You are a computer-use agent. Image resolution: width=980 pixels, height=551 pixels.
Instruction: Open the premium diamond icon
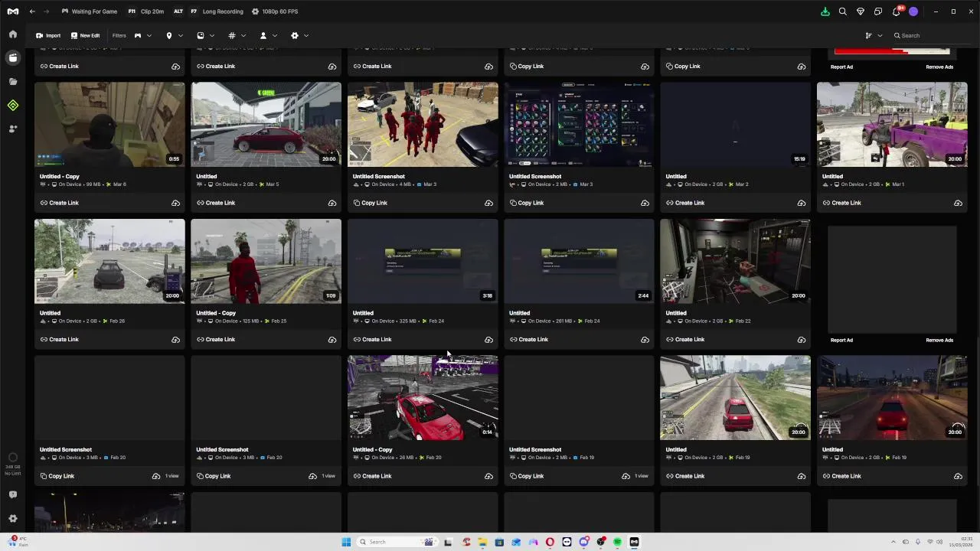861,11
